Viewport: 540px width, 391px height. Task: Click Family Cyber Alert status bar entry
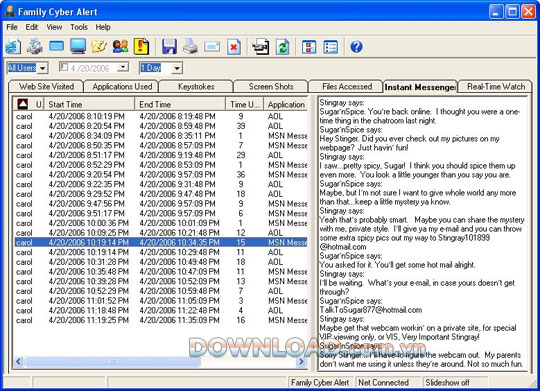(x=320, y=382)
